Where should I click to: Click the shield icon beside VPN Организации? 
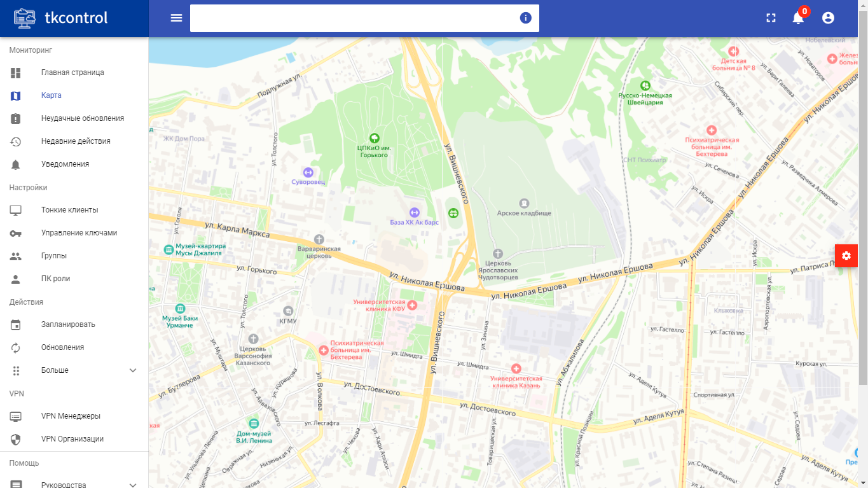pyautogui.click(x=16, y=439)
